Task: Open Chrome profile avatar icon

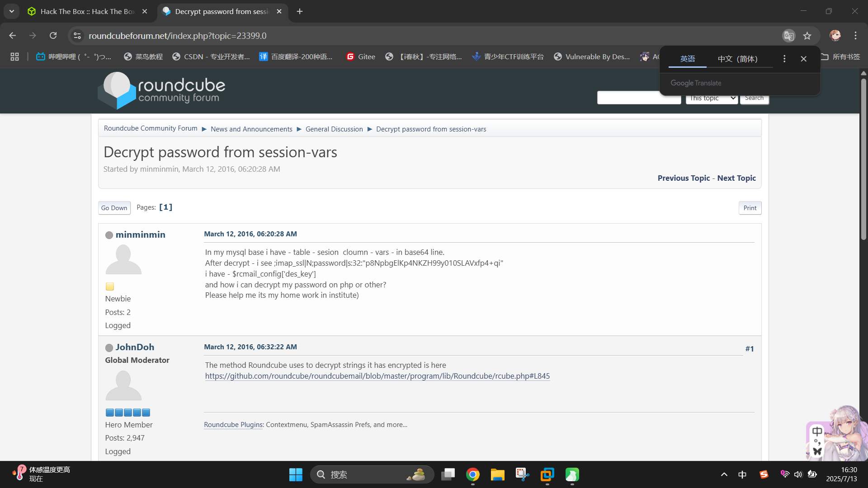Action: (835, 36)
